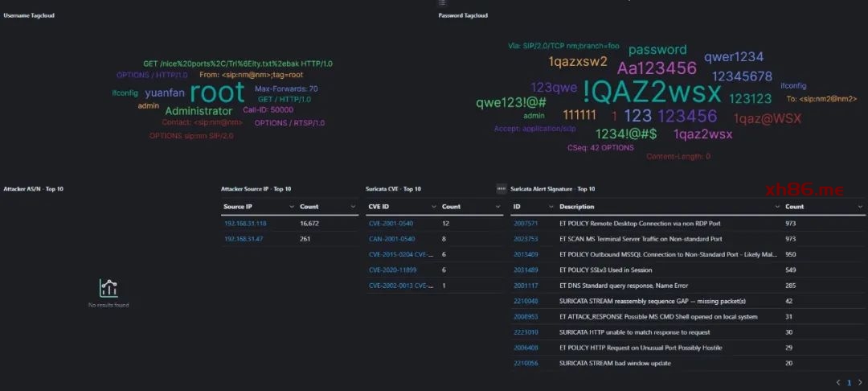868x391 pixels.
Task: Expand the ID column chevron in alert signatures
Action: tap(551, 207)
